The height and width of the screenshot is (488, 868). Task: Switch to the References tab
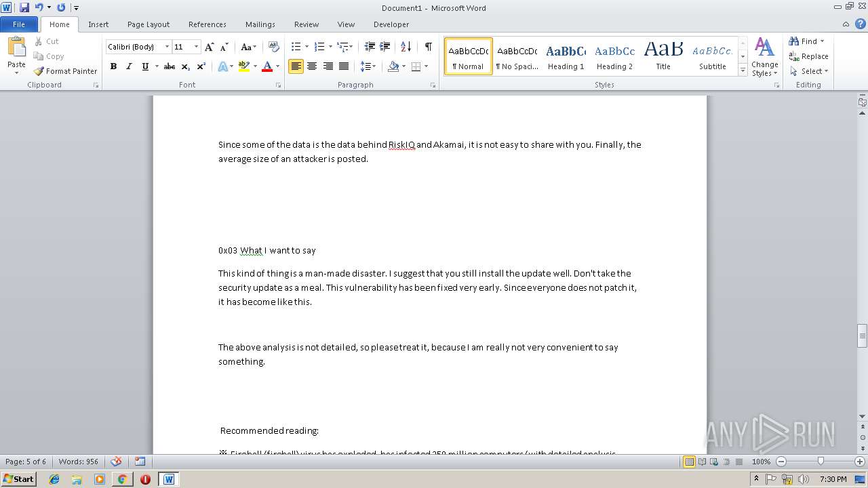tap(208, 24)
